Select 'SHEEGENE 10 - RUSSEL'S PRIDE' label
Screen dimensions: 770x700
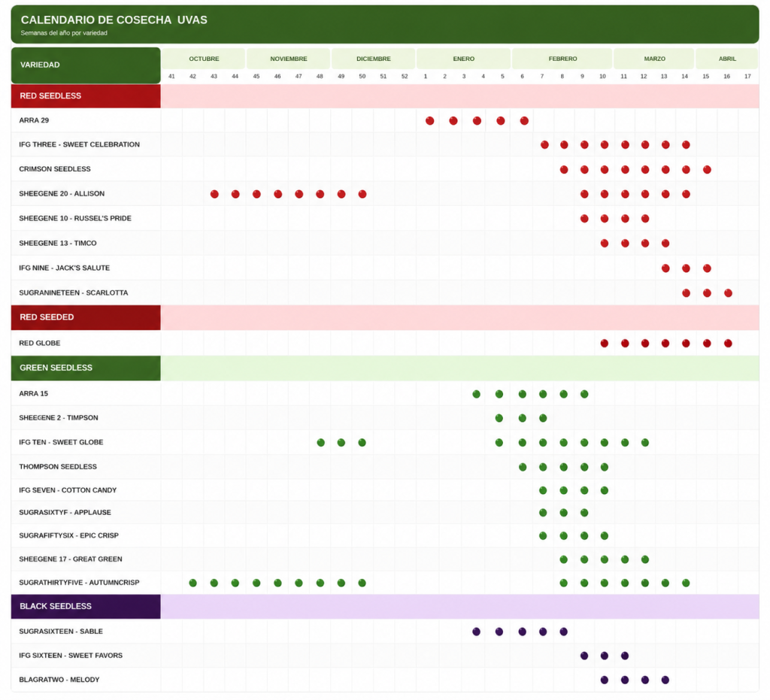click(x=75, y=218)
